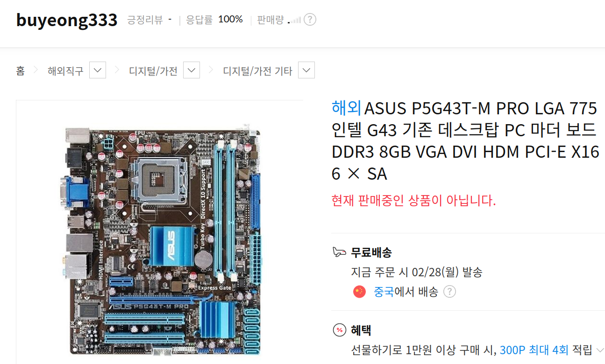This screenshot has width=605, height=364.
Task: Click the free shipping airplane icon
Action: coord(339,252)
